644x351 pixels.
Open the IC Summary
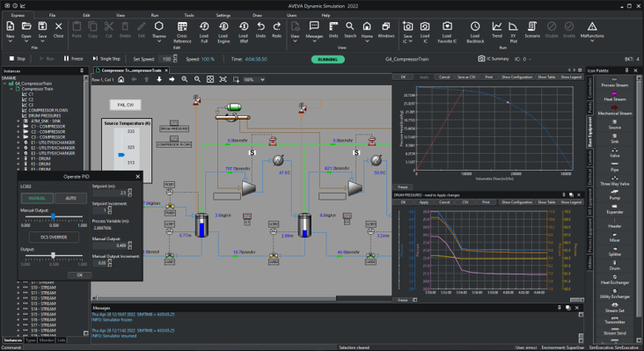[x=494, y=59]
